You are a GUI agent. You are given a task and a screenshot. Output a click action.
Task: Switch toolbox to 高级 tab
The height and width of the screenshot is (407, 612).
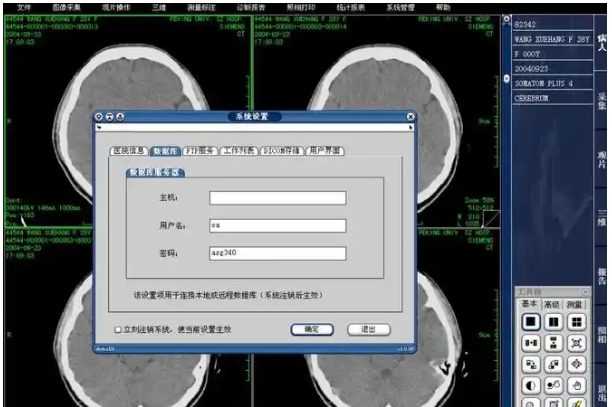pos(552,304)
